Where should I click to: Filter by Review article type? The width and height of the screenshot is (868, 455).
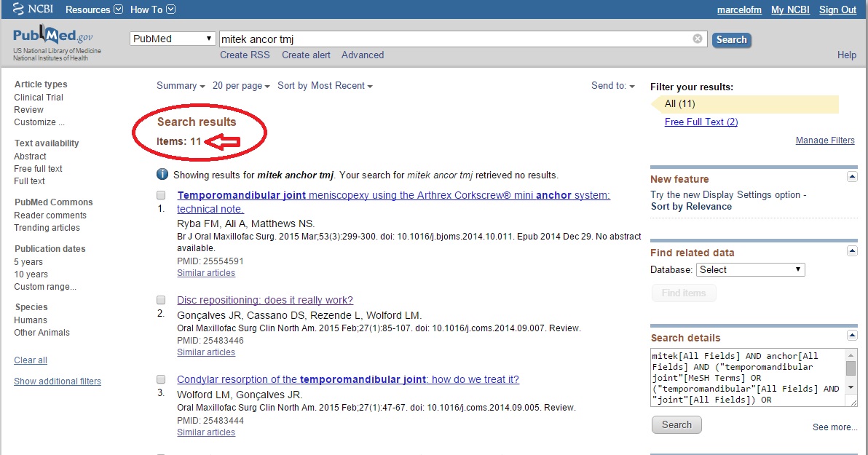pos(29,110)
